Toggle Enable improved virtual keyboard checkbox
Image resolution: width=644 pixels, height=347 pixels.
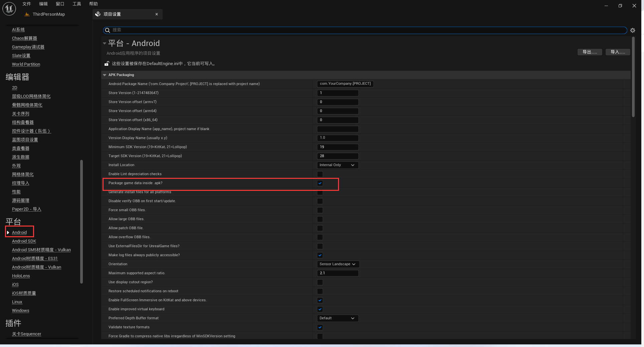click(320, 309)
